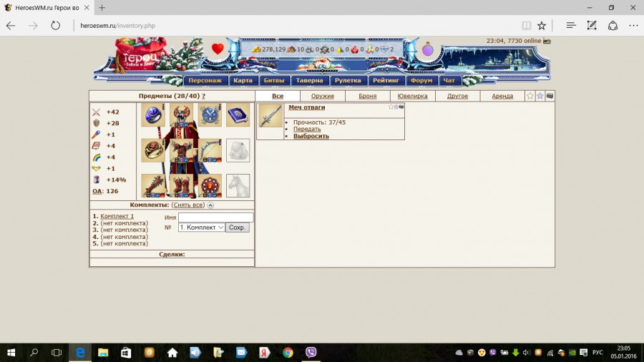Viewport: 644px width, 362px height.
Task: Open the Карта menu
Action: (x=243, y=80)
